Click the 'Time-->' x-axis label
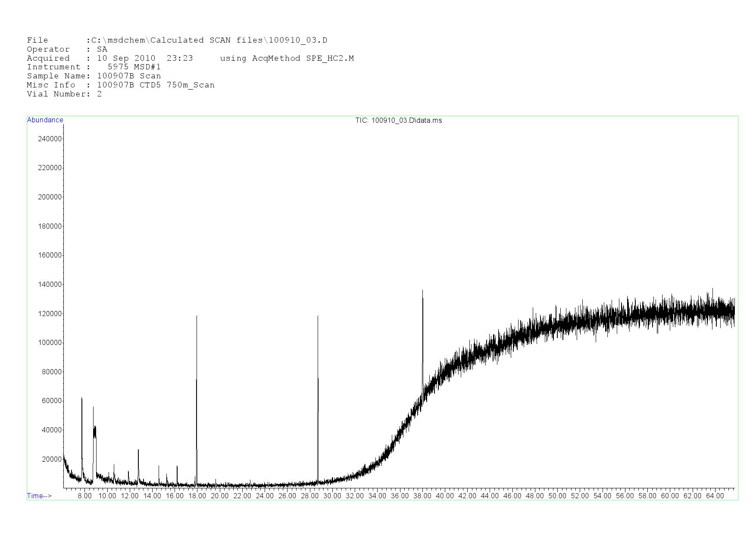This screenshot has height=534, width=756. point(39,496)
